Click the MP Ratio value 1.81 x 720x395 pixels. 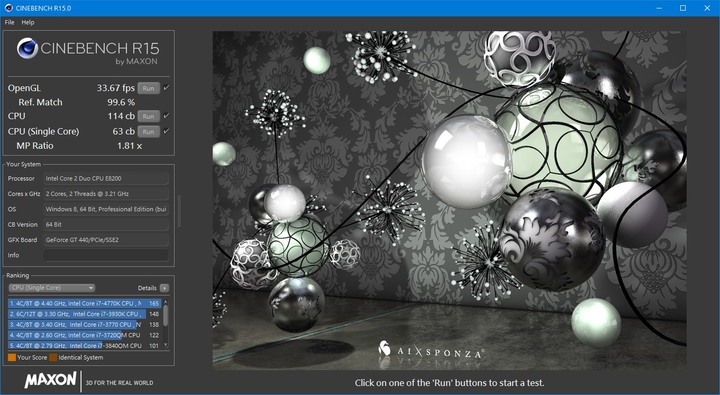click(129, 146)
